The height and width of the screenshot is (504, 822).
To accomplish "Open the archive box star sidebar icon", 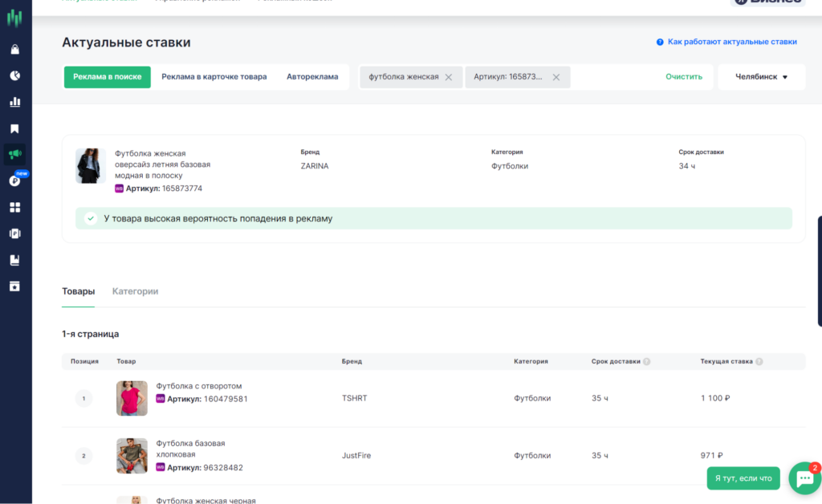I will click(x=14, y=286).
